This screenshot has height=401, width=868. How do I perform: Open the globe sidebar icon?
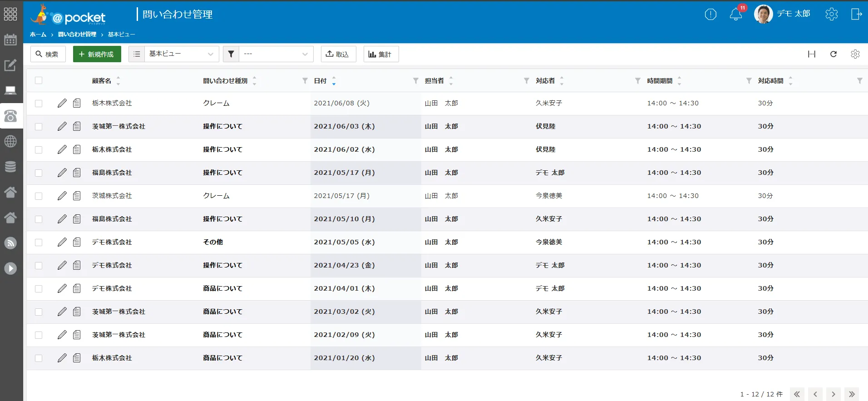pyautogui.click(x=10, y=141)
